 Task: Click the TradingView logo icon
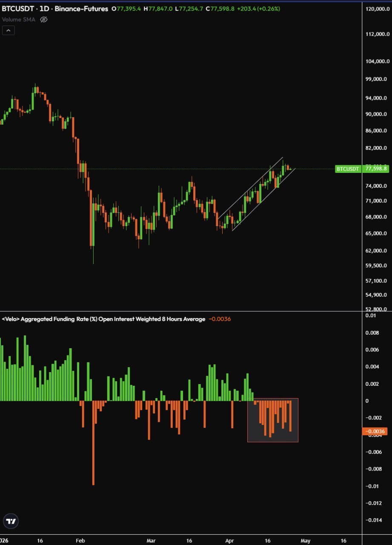click(x=11, y=521)
